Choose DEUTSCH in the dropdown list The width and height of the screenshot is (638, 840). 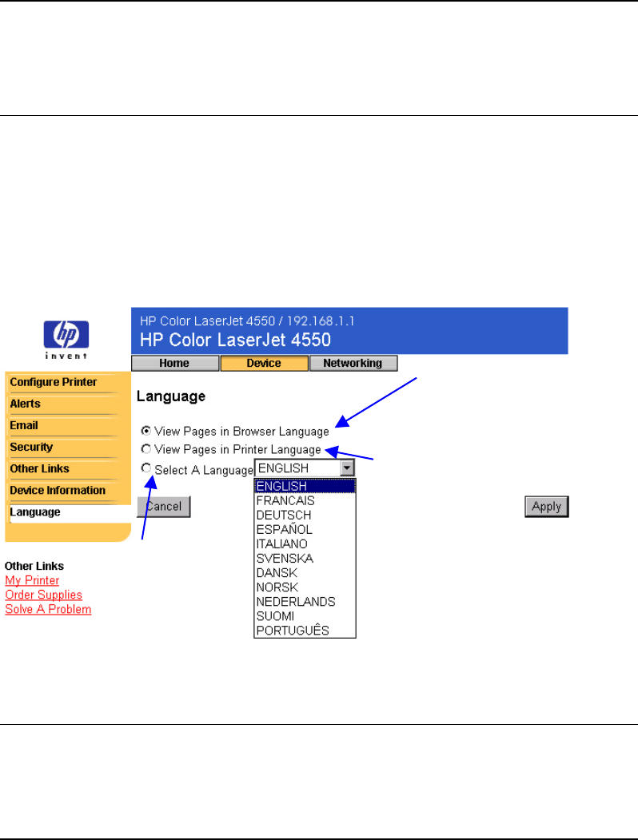[x=305, y=515]
